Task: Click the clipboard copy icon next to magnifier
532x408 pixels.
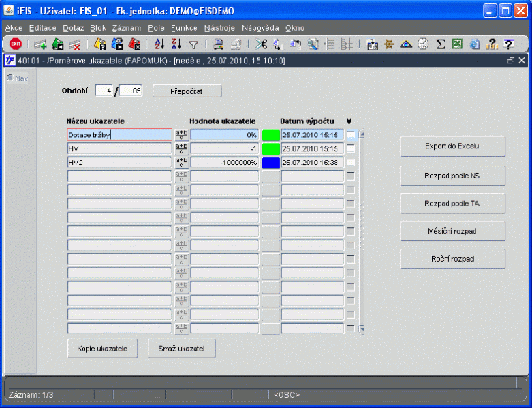Action: [295, 44]
